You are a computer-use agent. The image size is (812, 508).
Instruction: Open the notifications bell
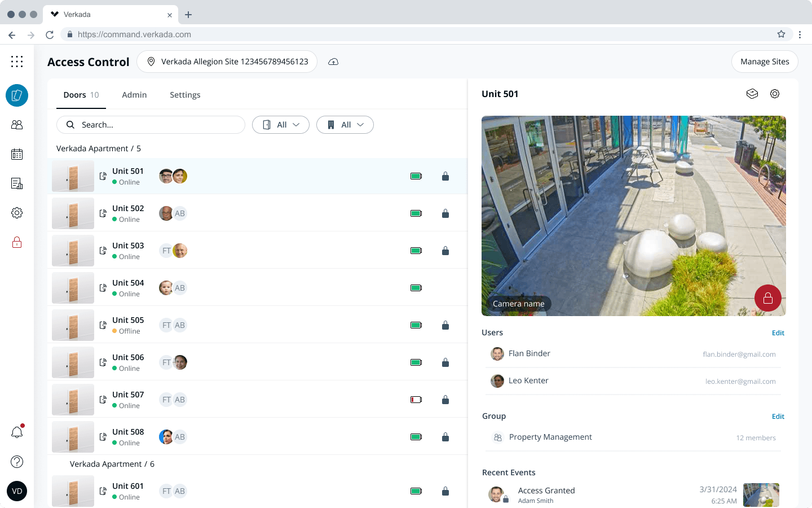coord(17,432)
